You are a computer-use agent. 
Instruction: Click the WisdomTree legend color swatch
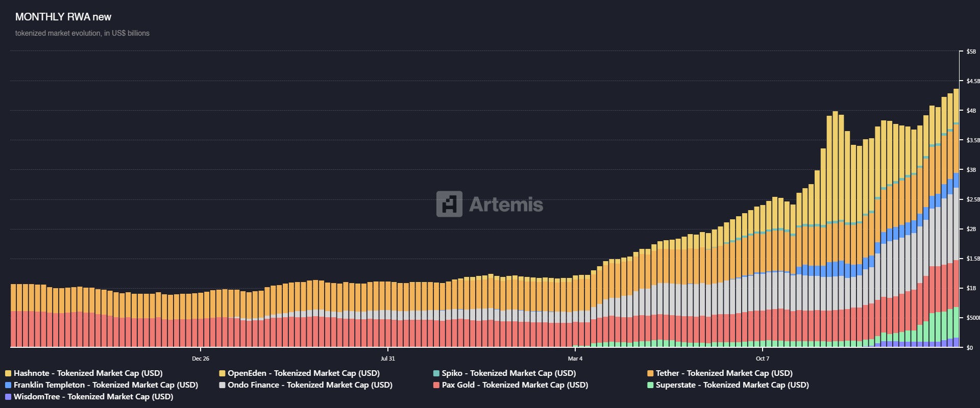point(8,397)
